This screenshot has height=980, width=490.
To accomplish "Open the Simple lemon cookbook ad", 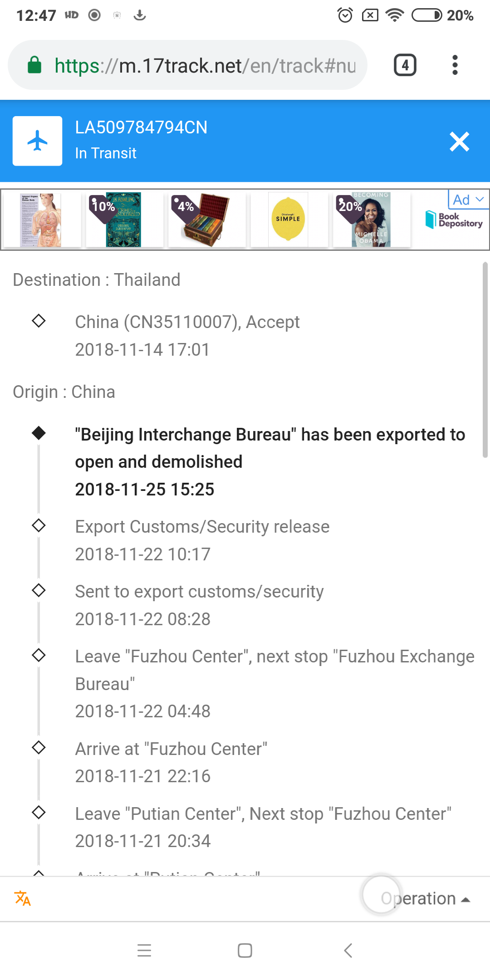I will 288,220.
